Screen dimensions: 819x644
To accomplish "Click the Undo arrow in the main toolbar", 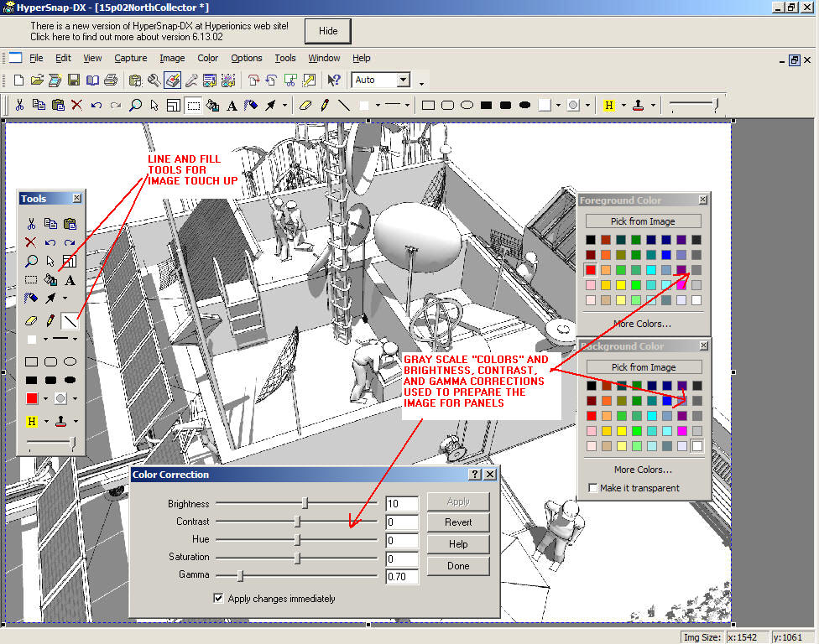I will 97,105.
